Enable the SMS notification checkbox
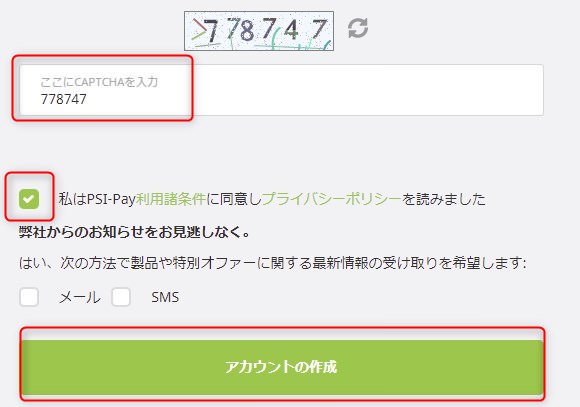580x407 pixels. click(x=121, y=297)
